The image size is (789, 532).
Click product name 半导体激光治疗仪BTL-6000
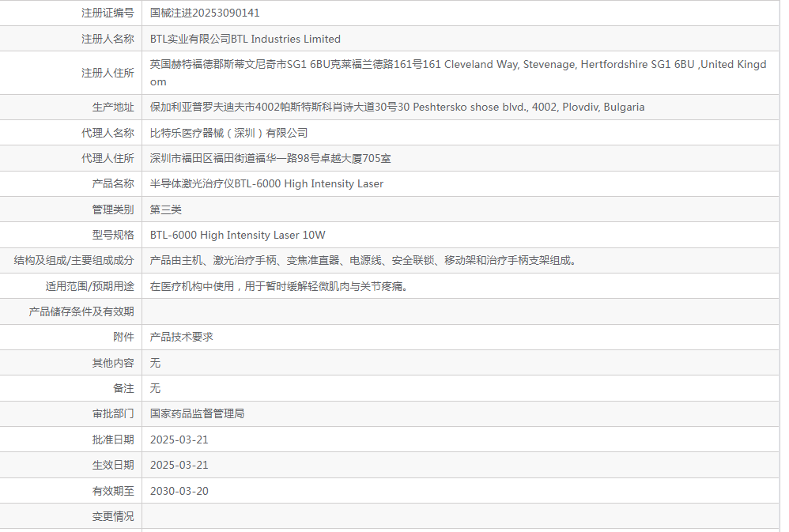click(x=266, y=183)
